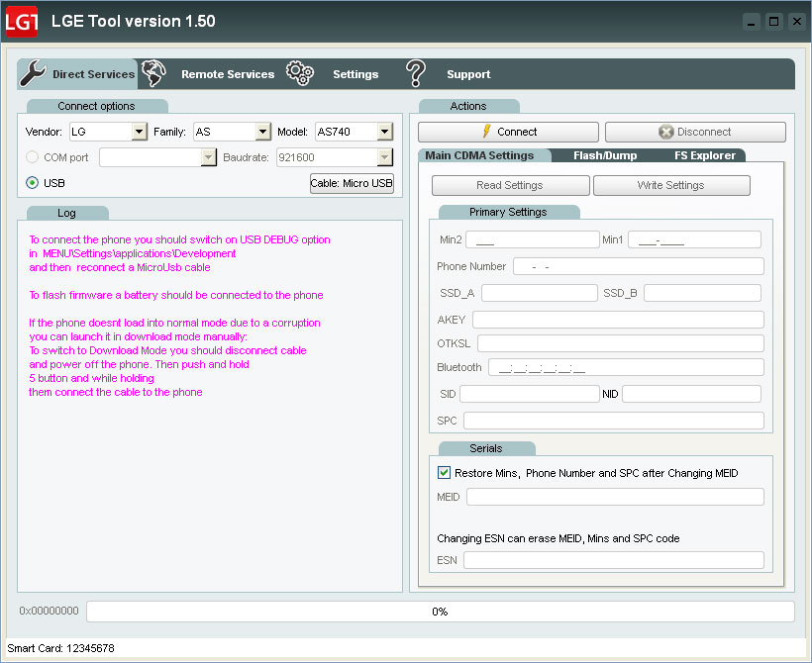
Task: Click the ESN input field
Action: click(614, 560)
